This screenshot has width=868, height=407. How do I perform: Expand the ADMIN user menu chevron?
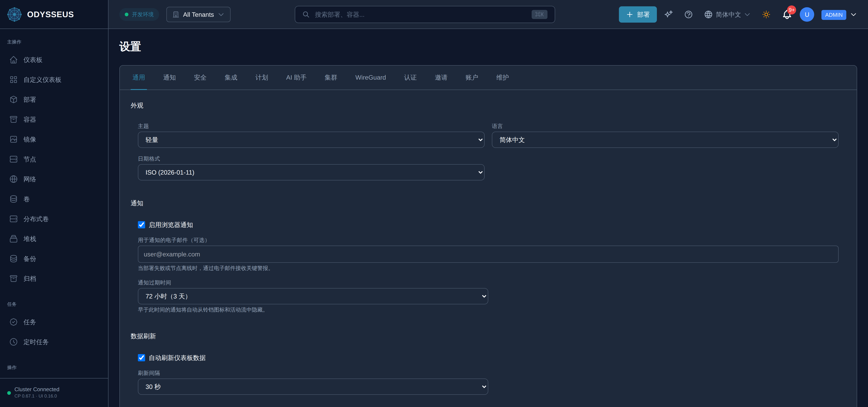854,14
